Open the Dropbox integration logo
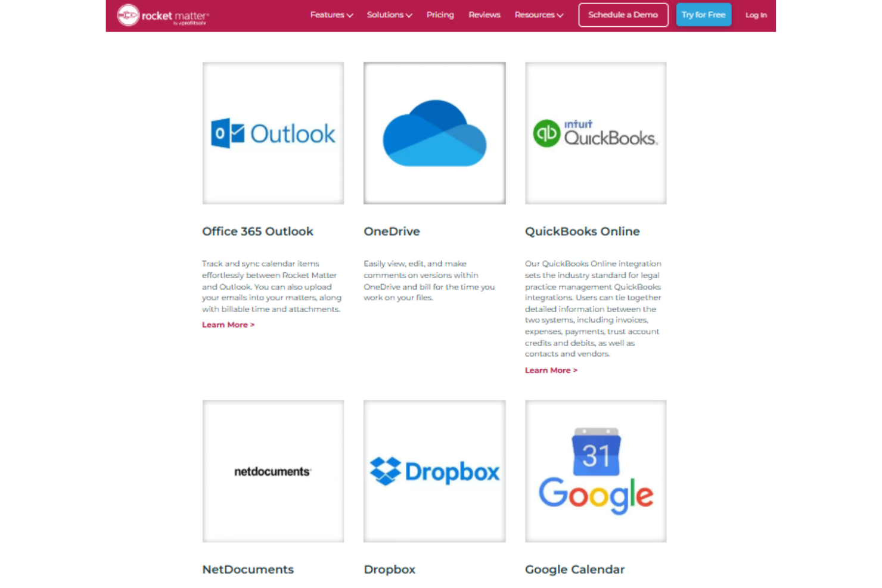882x588 pixels. [x=434, y=471]
